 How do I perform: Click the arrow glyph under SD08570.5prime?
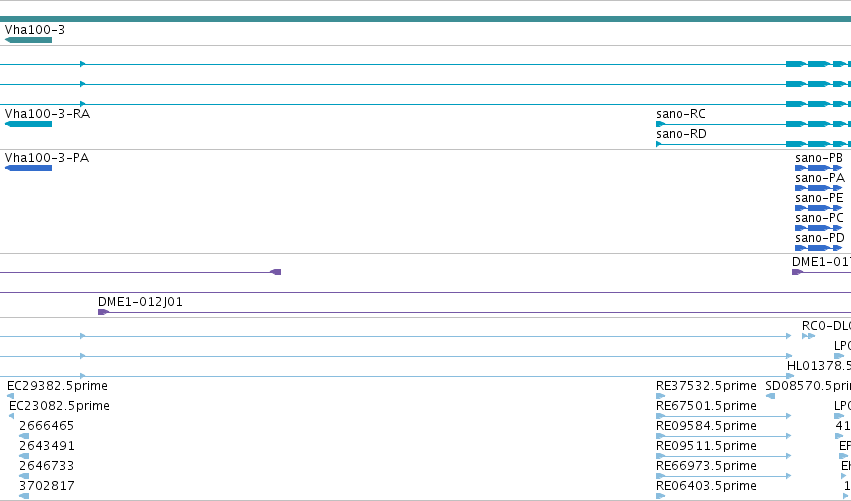[x=770, y=396]
